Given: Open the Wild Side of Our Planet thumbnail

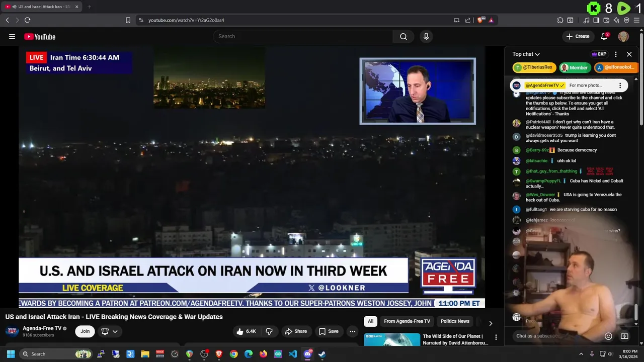Looking at the screenshot, I should (x=392, y=339).
